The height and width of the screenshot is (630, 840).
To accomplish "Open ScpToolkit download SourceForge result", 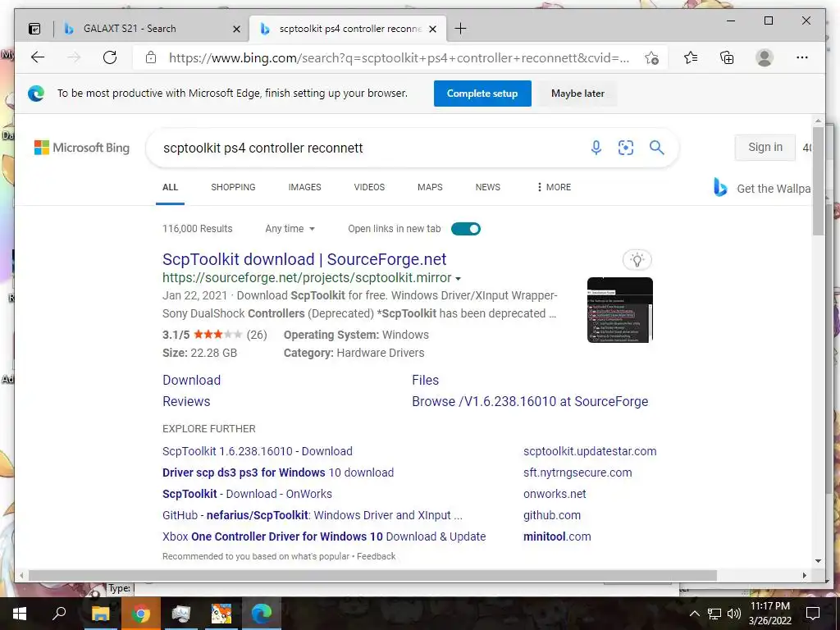I will point(304,259).
